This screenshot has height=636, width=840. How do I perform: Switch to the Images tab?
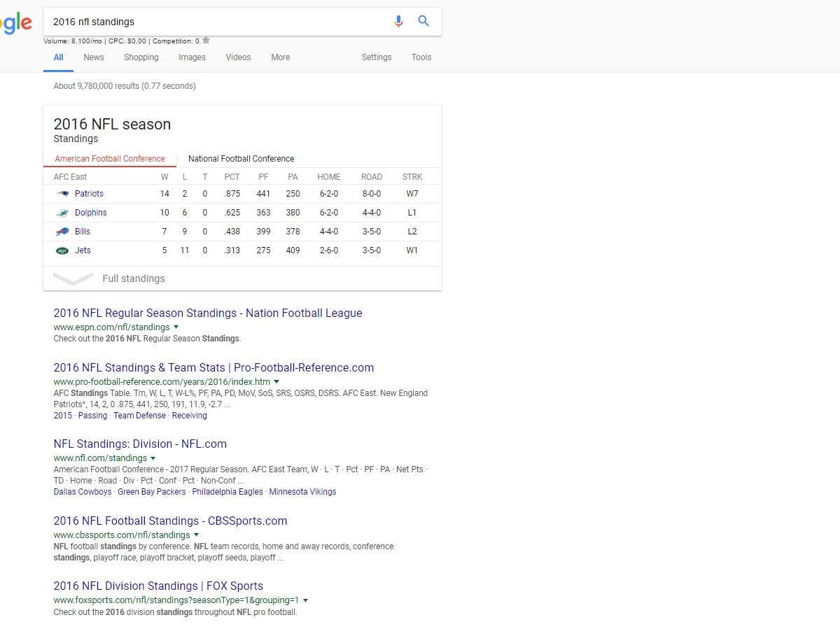[192, 57]
